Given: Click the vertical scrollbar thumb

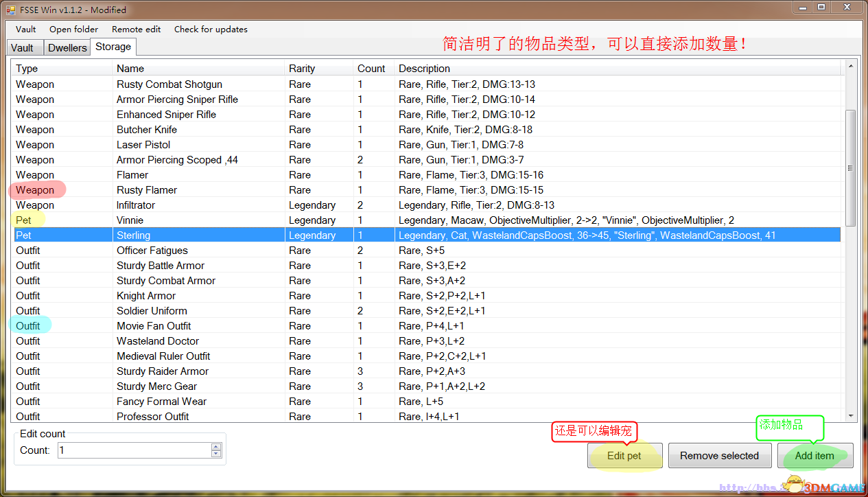Looking at the screenshot, I should click(851, 167).
